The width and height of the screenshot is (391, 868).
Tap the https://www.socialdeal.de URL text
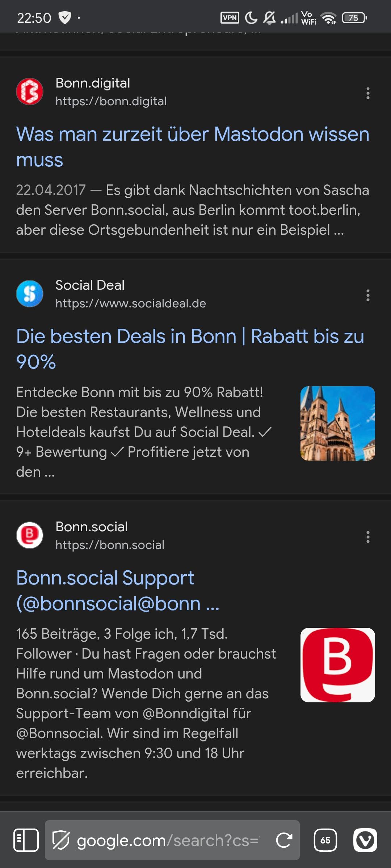coord(131,303)
